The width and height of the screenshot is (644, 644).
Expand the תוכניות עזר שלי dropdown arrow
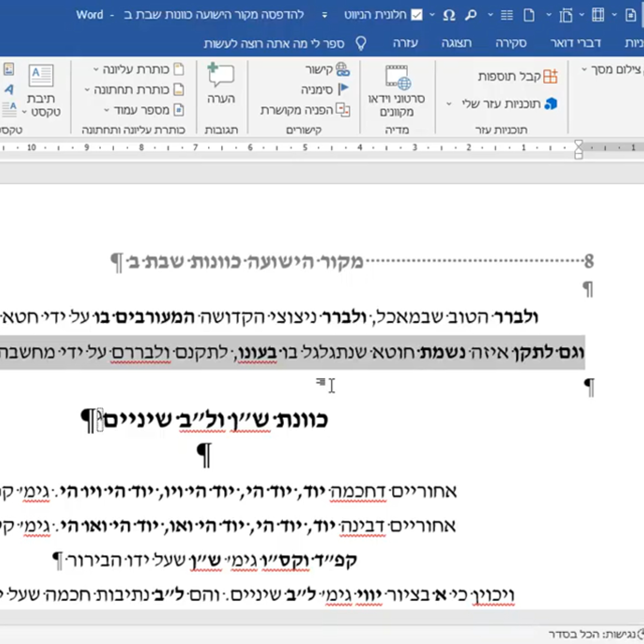click(x=449, y=104)
